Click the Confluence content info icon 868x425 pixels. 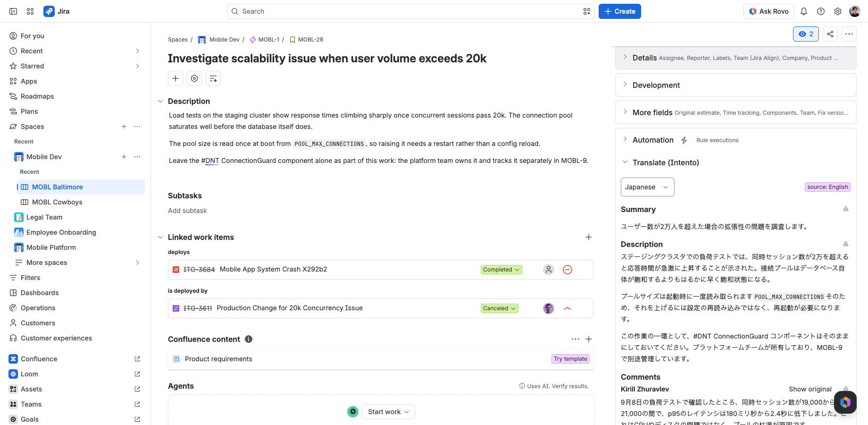click(x=249, y=339)
